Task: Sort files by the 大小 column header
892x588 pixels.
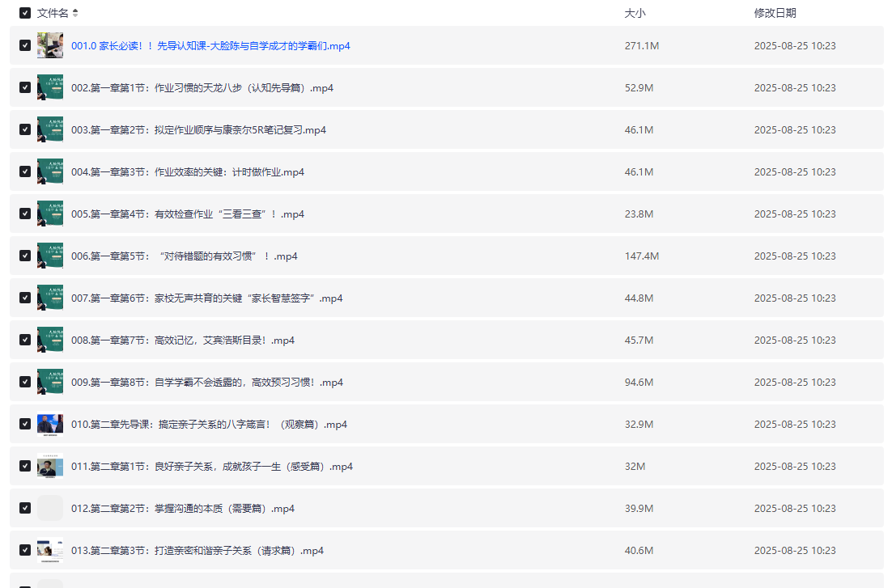Action: (x=635, y=13)
